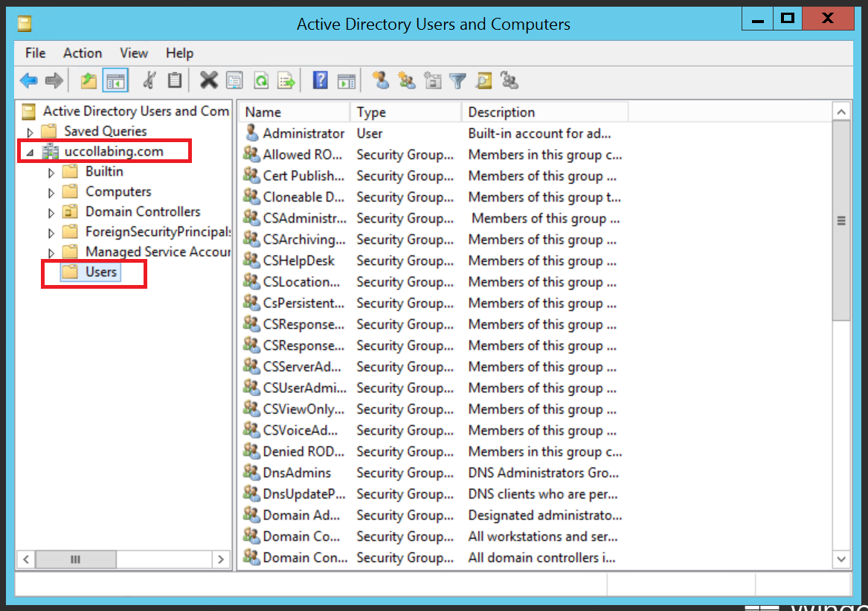Select the Builtin folder

[x=104, y=172]
